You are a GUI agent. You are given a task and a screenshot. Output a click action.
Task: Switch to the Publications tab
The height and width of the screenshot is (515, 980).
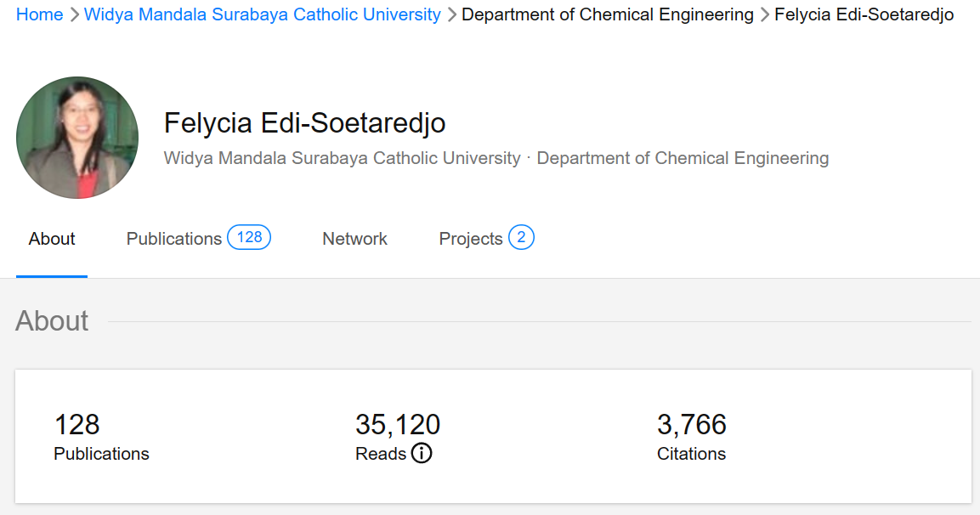pos(174,239)
